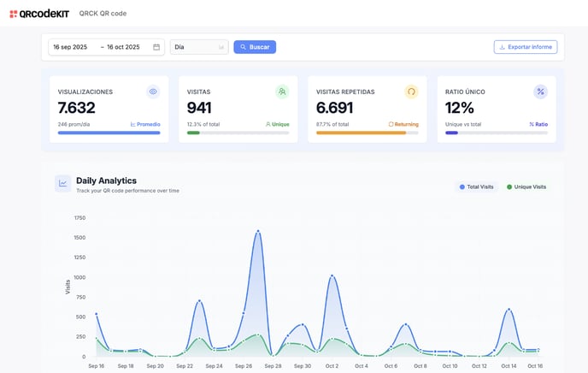The image size is (588, 373).
Task: Click the QRcodeKit logo
Action: tap(39, 14)
